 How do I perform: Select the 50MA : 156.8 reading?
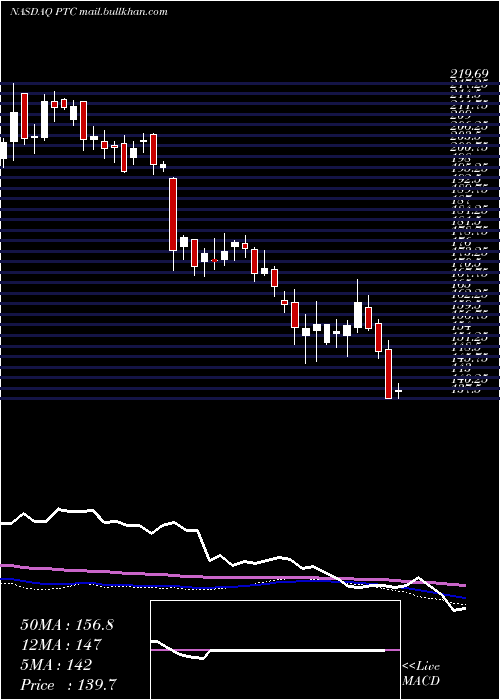pos(67,625)
